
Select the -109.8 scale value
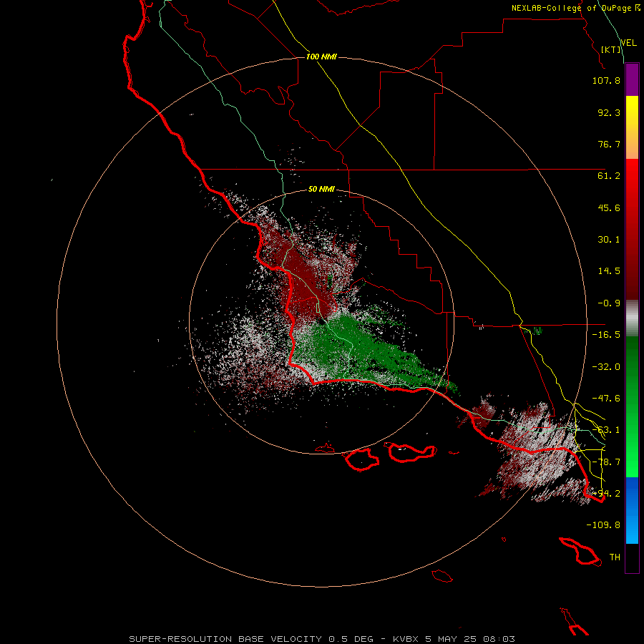603,525
